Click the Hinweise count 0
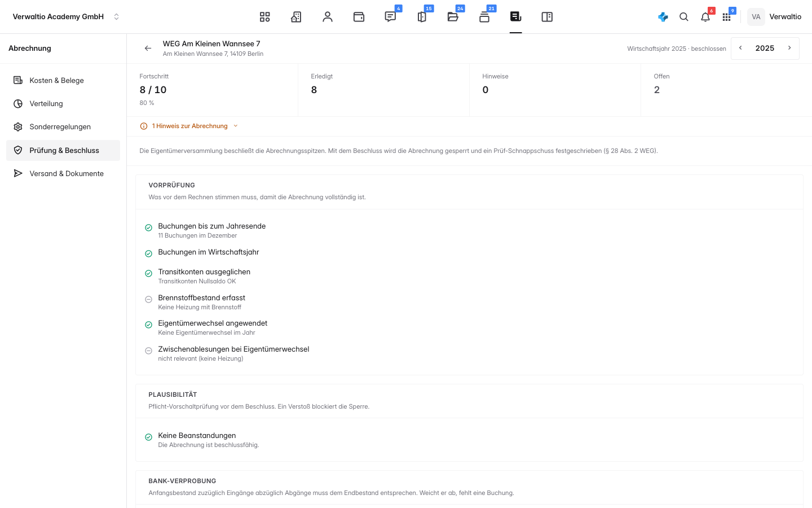This screenshot has width=812, height=508. (x=486, y=90)
